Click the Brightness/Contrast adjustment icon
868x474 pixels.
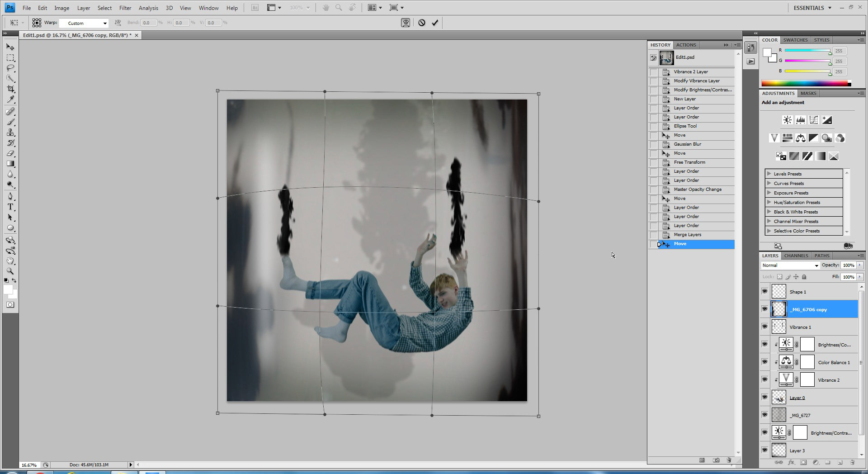click(x=787, y=120)
